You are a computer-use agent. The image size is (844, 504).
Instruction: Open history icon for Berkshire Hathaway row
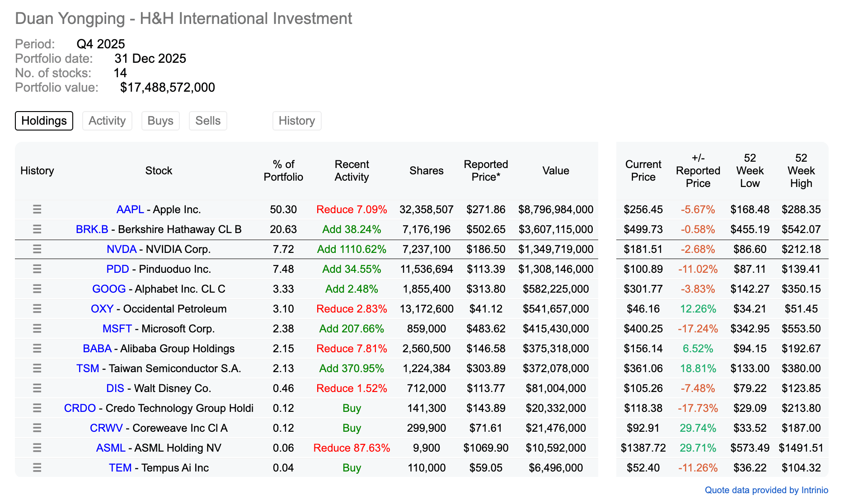pos(37,229)
